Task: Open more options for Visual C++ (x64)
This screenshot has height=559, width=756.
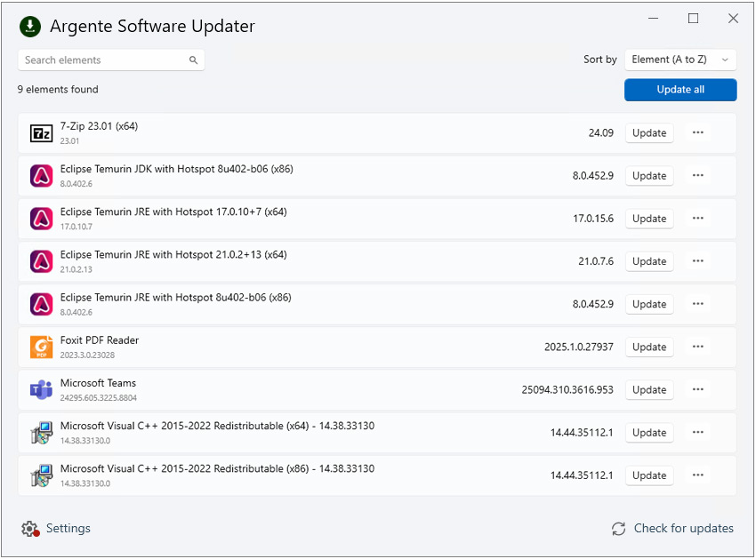Action: 697,432
